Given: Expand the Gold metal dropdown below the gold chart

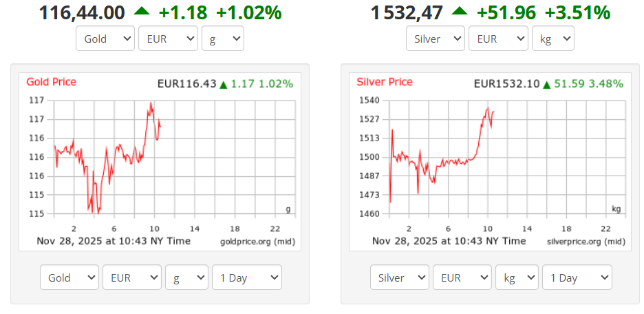Looking at the screenshot, I should coord(69,278).
